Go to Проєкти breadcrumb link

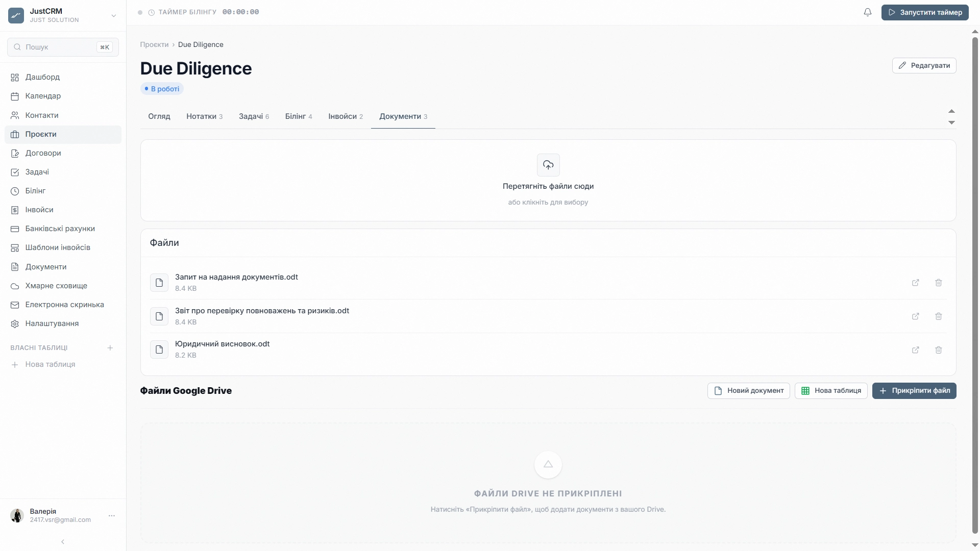[x=154, y=45]
